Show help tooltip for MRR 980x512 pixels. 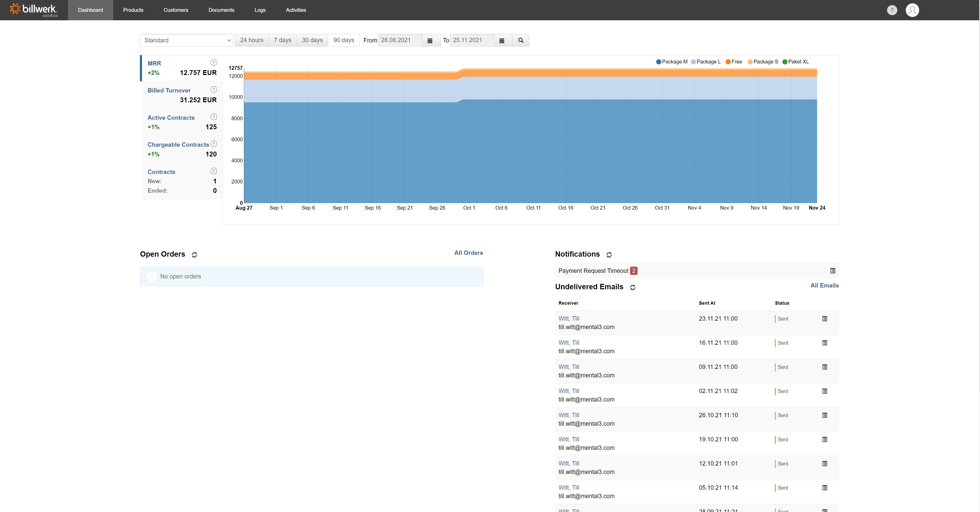pyautogui.click(x=214, y=62)
